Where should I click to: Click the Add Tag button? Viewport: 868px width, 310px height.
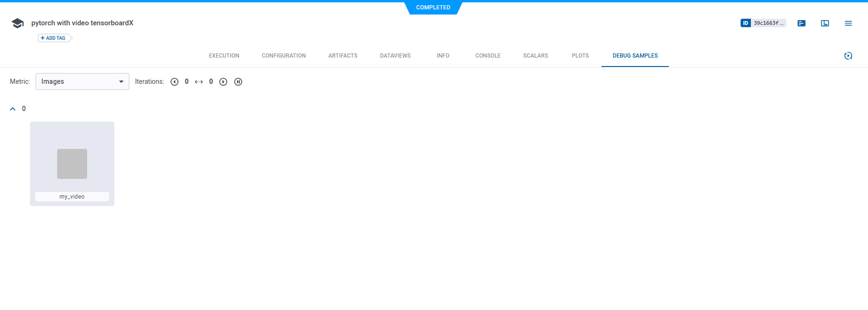pos(53,38)
